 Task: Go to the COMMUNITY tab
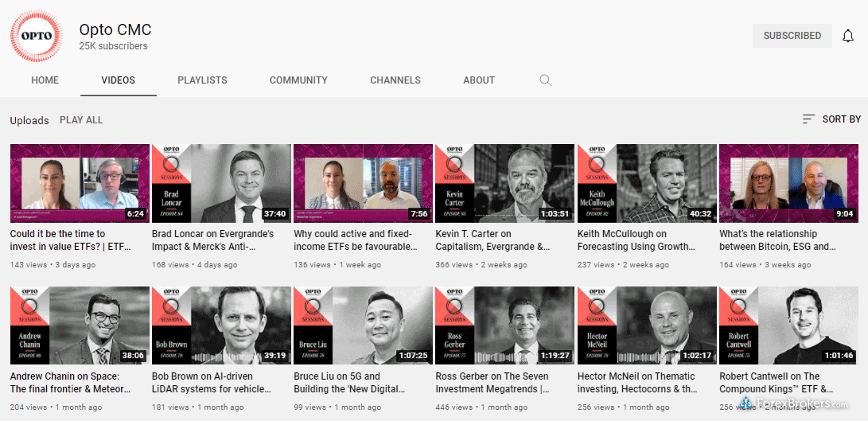[x=298, y=80]
